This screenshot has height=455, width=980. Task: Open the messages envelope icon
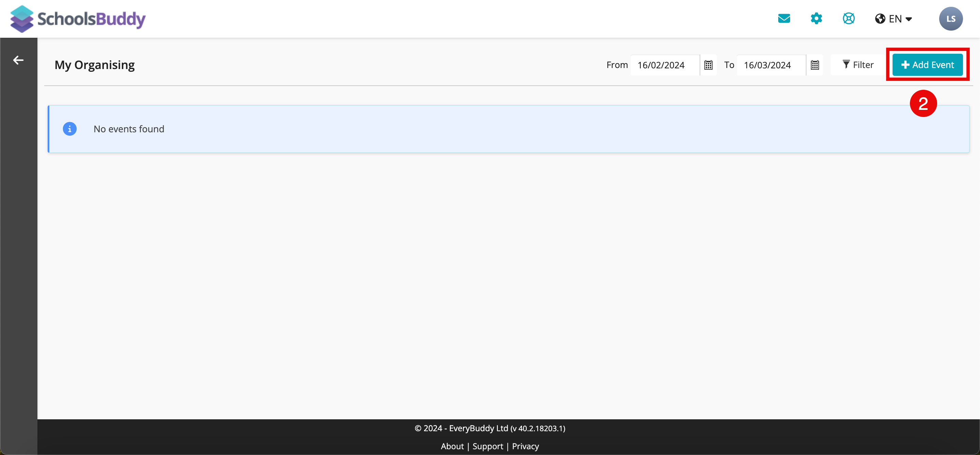coord(784,18)
